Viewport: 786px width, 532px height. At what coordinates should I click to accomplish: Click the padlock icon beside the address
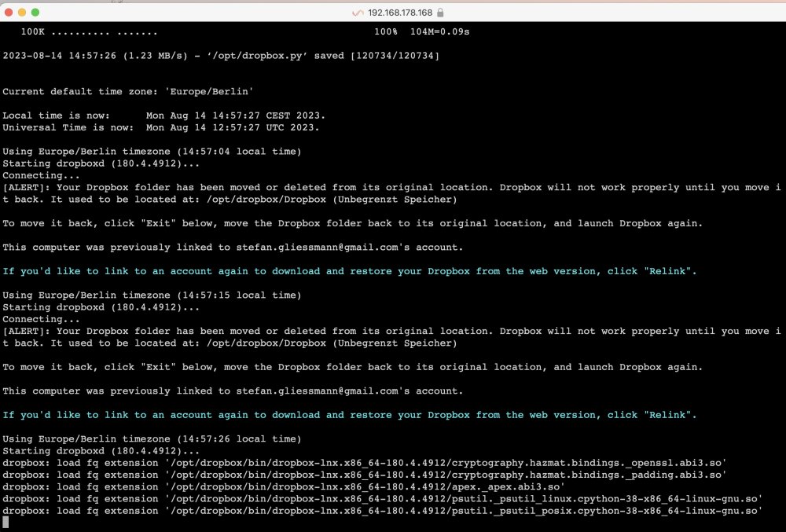pos(440,13)
